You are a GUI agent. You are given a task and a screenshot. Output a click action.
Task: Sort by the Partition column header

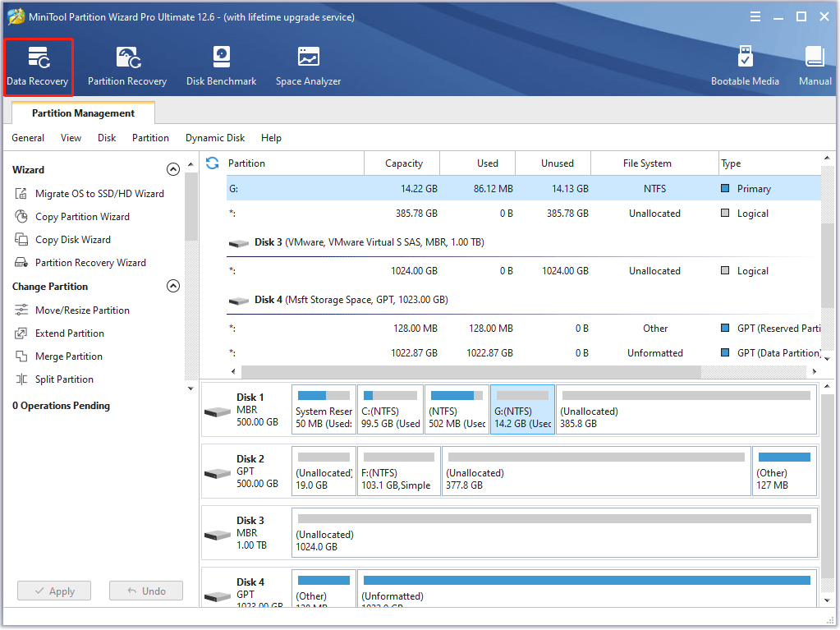(x=295, y=163)
